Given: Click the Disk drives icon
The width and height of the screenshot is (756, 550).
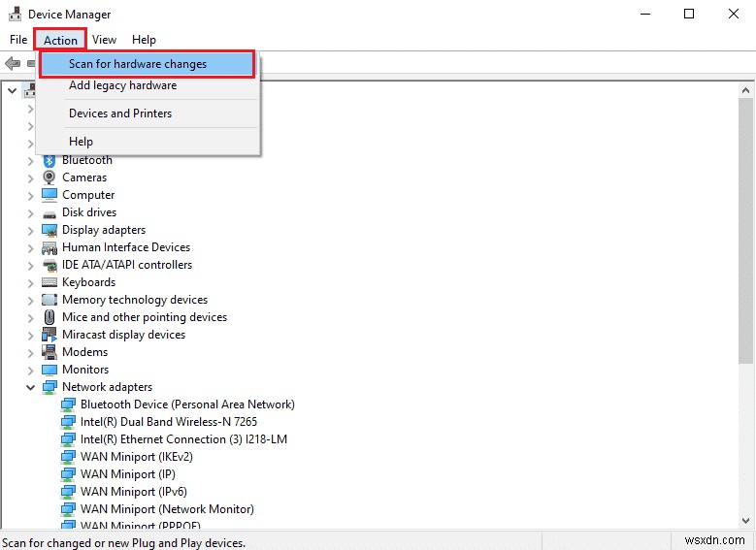Looking at the screenshot, I should (49, 214).
